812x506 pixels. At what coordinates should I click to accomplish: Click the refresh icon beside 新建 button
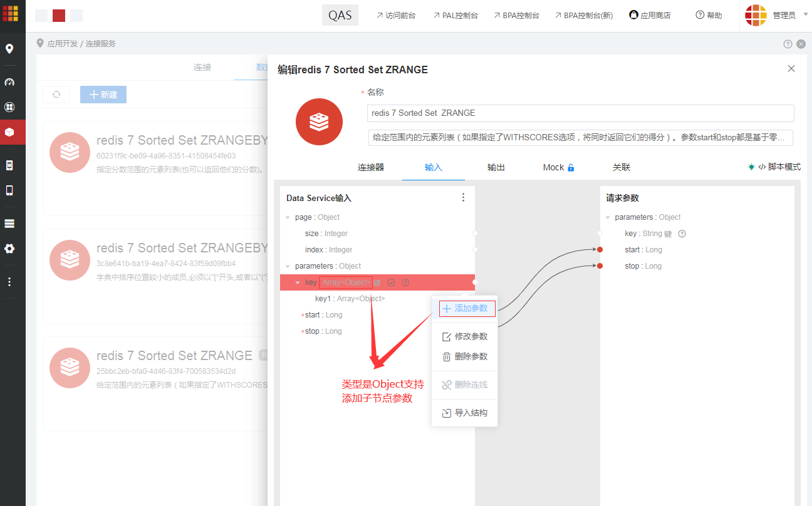[56, 94]
